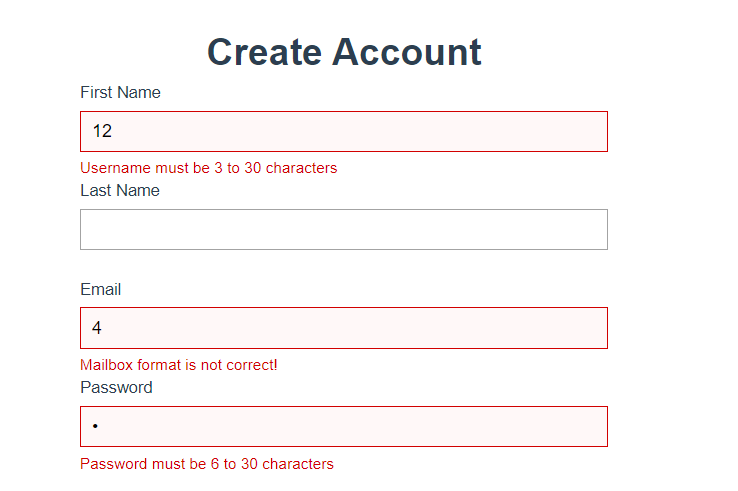Click the masked dot in Password field
The width and height of the screenshot is (738, 491).
95,427
